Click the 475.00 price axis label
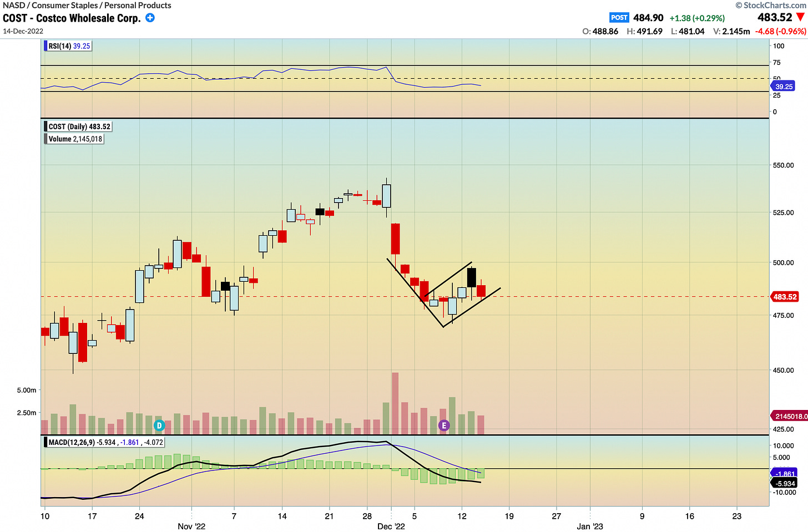 point(783,315)
